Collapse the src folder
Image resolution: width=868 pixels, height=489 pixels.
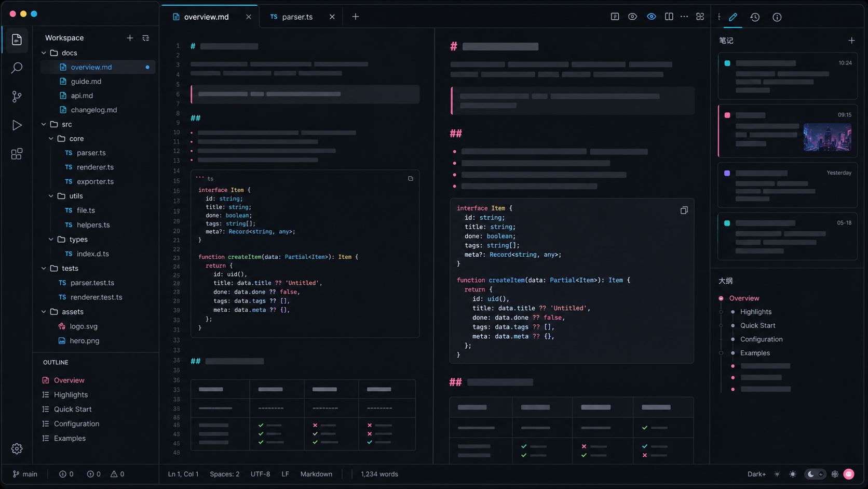[44, 124]
